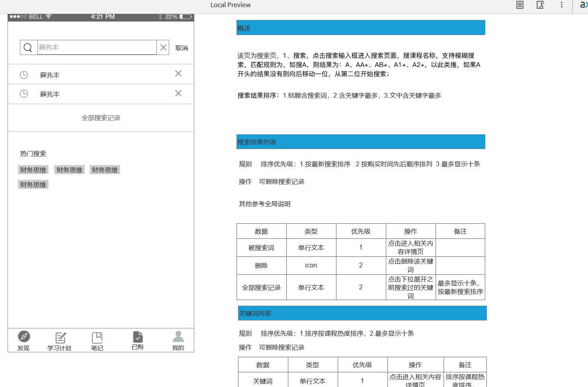Click the 关键词 table cell

263,381
